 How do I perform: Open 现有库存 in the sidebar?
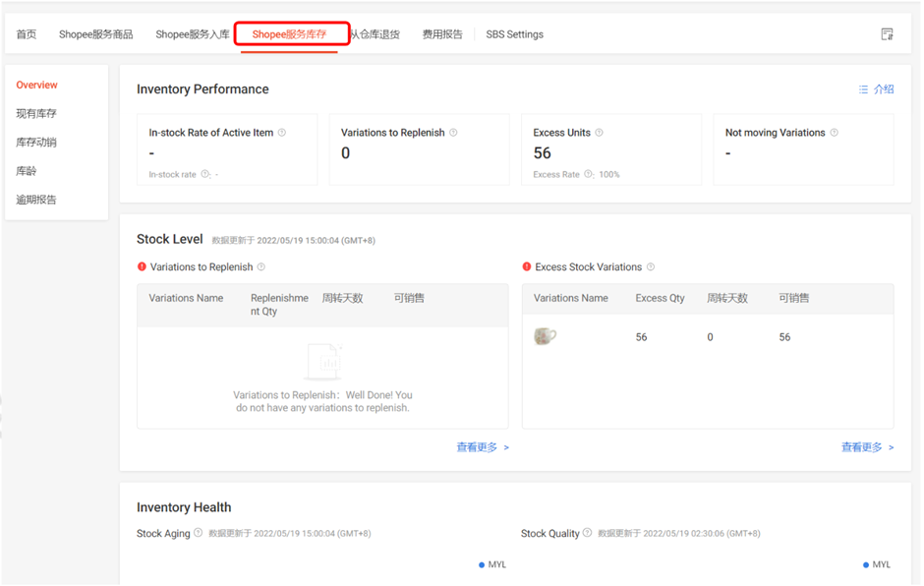[x=36, y=113]
